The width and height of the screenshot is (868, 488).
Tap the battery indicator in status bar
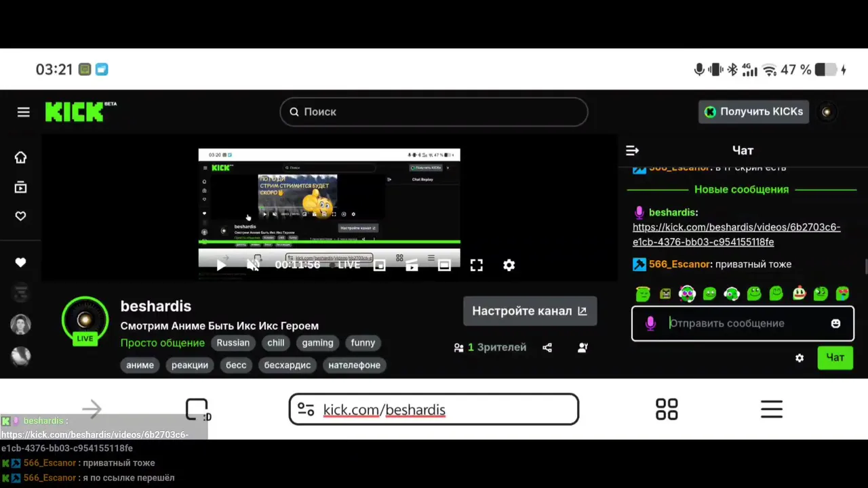tap(825, 70)
